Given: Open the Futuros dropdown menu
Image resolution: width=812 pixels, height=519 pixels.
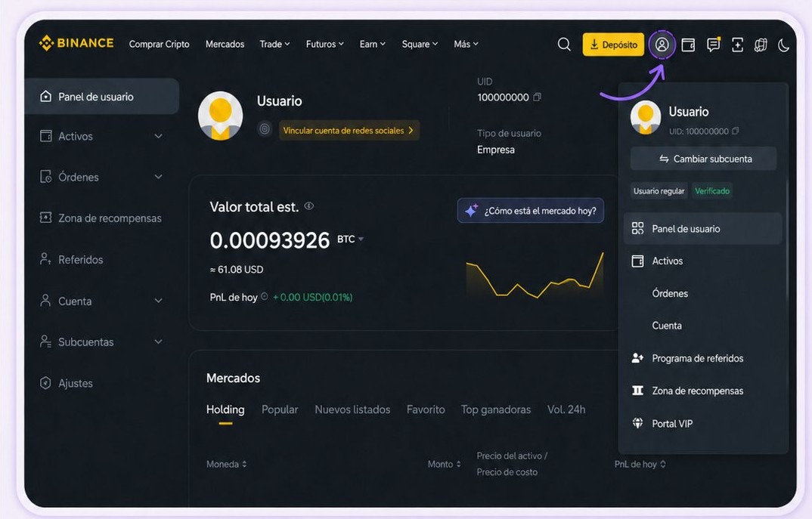Looking at the screenshot, I should click(324, 44).
